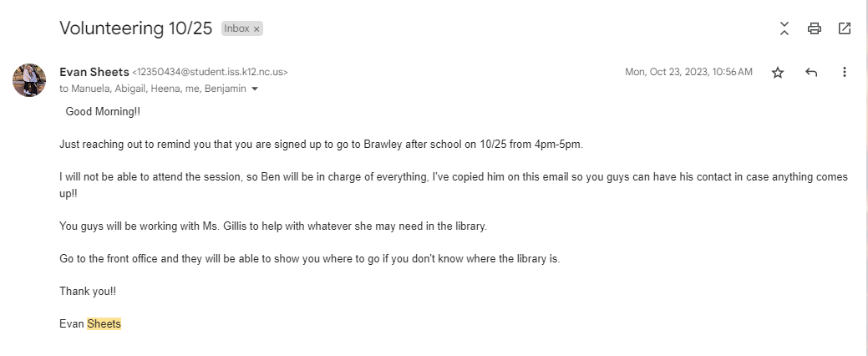Click the sender's student email address
Image resolution: width=868 pixels, height=356 pixels.
point(216,73)
